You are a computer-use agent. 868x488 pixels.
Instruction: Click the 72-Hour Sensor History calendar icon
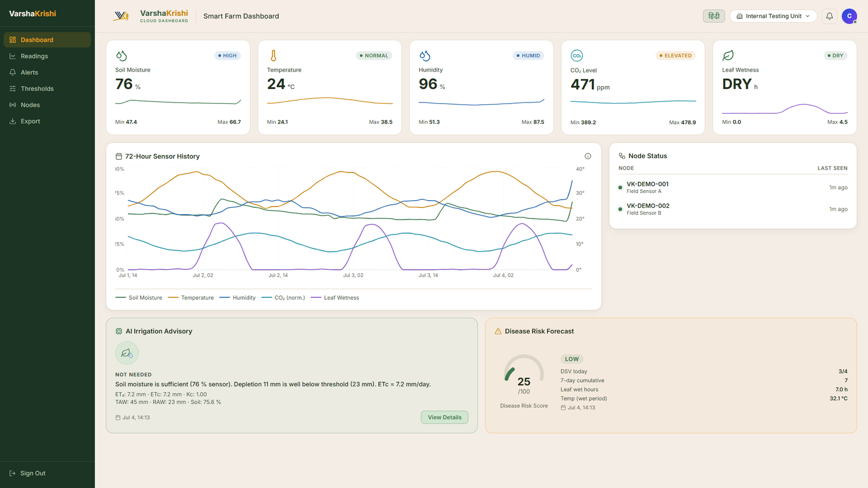(119, 156)
